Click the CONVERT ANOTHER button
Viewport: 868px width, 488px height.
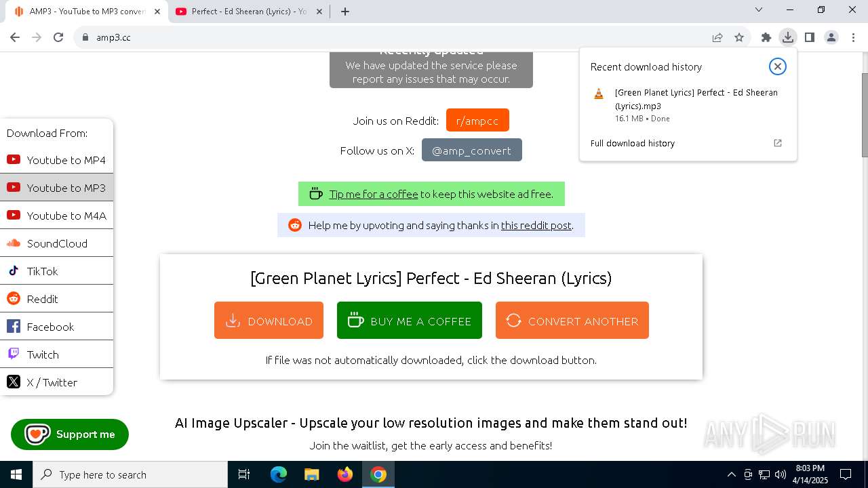[572, 321]
